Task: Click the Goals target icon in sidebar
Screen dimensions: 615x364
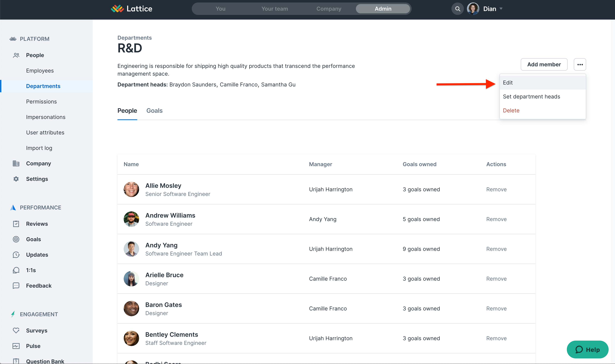Action: point(16,239)
